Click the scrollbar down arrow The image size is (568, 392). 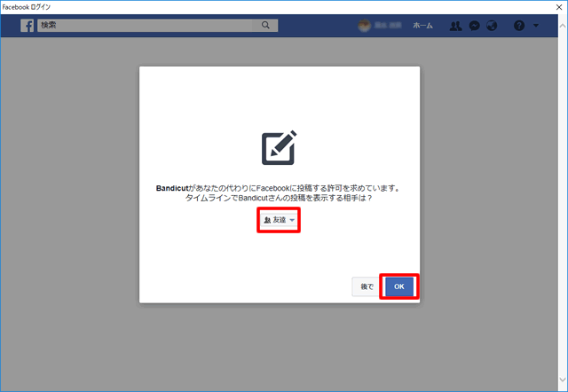point(563,380)
